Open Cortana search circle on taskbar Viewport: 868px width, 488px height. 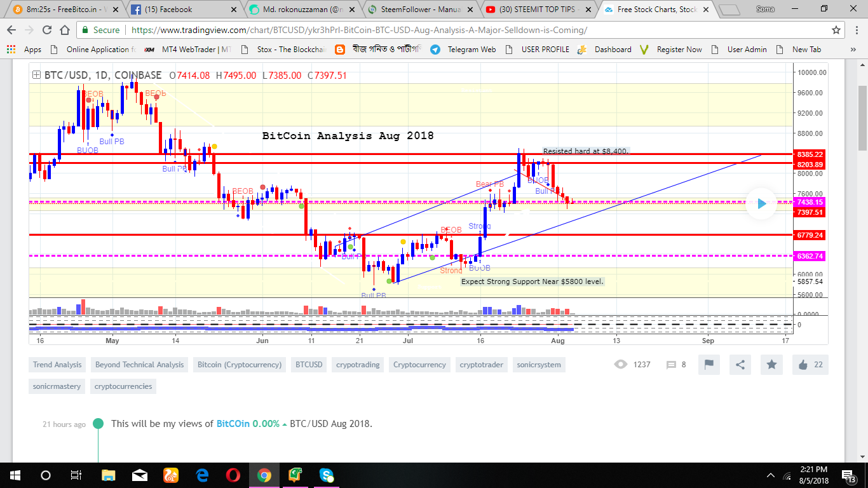pyautogui.click(x=45, y=475)
